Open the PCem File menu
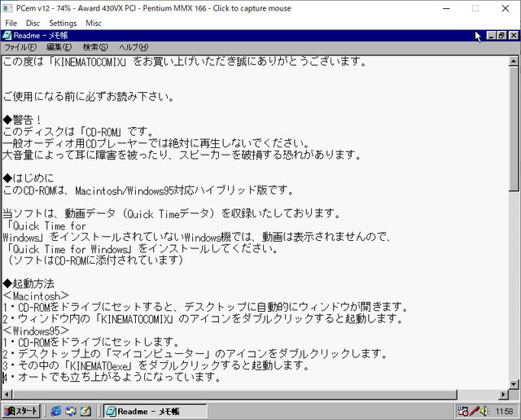521x420 pixels. [11, 23]
